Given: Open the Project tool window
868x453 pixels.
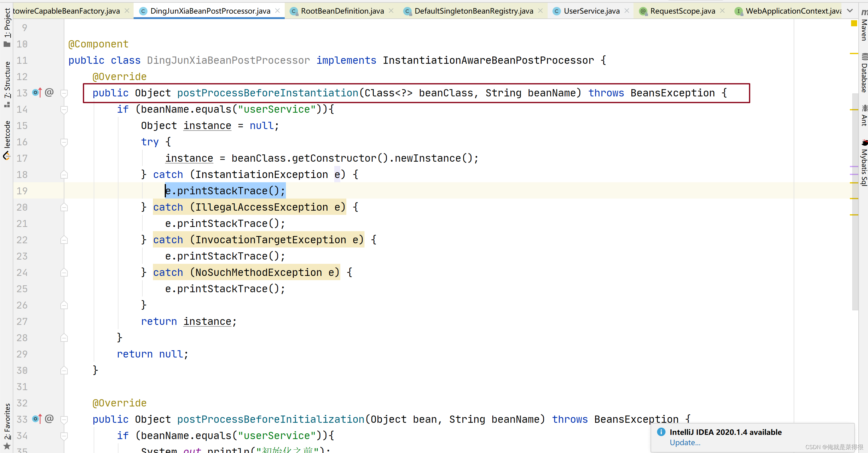Looking at the screenshot, I should pos(7,28).
